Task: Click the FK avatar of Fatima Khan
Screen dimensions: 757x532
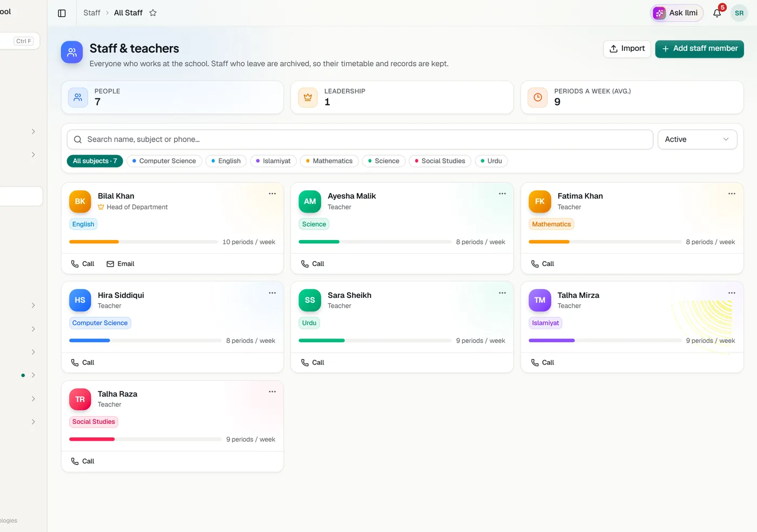Action: 540,201
